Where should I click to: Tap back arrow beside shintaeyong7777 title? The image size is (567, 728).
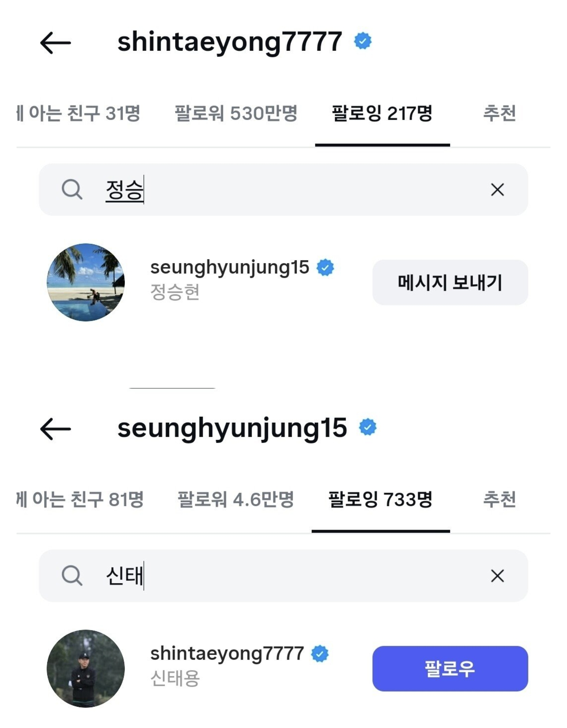(x=56, y=42)
